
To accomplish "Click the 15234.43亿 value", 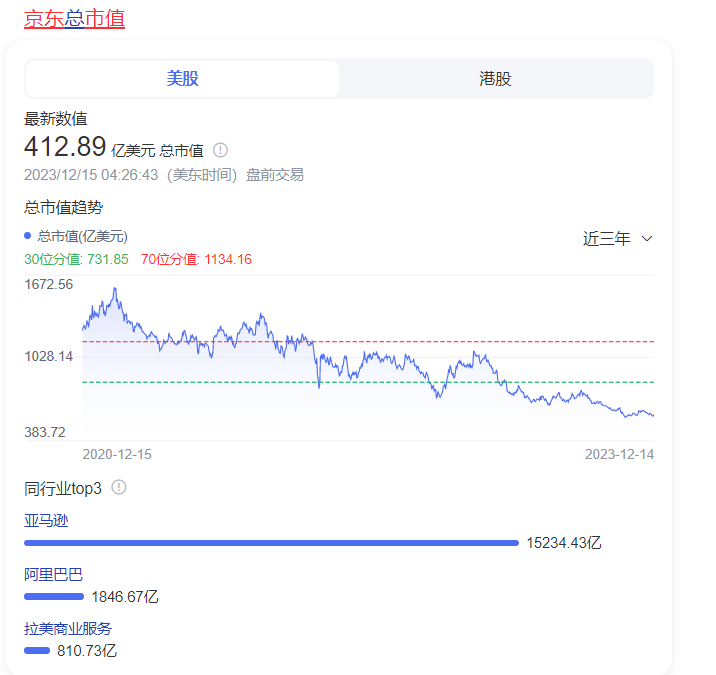I will tap(564, 543).
